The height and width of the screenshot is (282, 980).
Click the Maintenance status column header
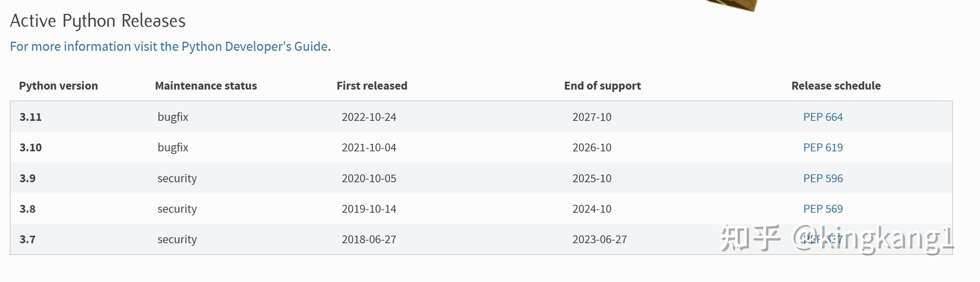(x=206, y=86)
